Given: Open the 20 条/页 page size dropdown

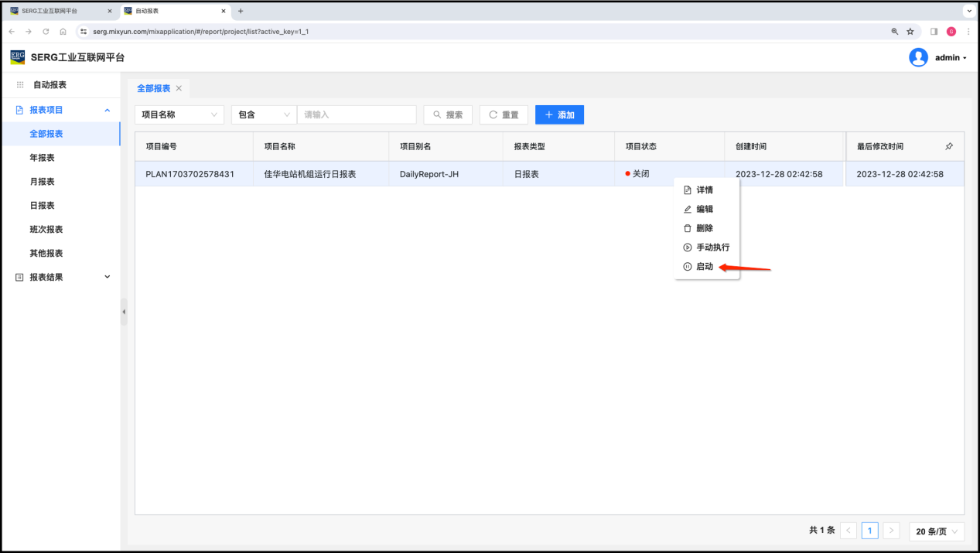Looking at the screenshot, I should click(937, 531).
